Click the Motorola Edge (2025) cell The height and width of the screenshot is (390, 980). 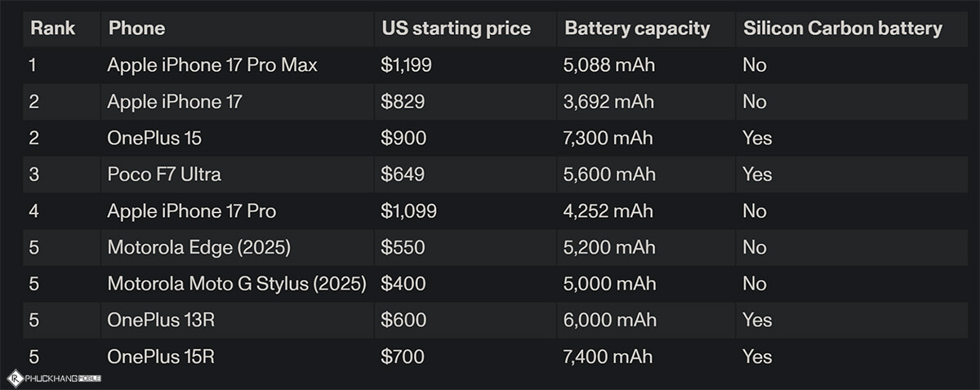pos(198,247)
